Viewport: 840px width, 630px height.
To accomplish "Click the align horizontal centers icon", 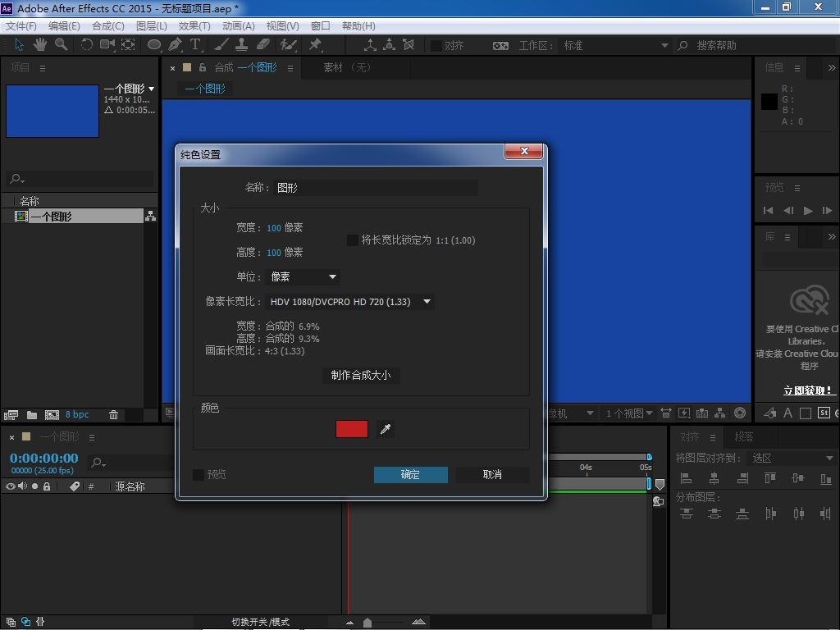I will 714,478.
